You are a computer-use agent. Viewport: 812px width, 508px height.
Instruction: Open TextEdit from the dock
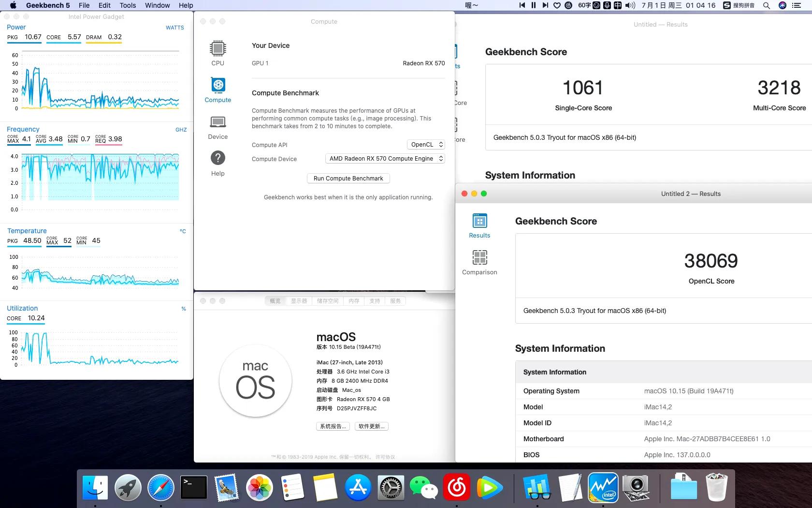pyautogui.click(x=570, y=487)
